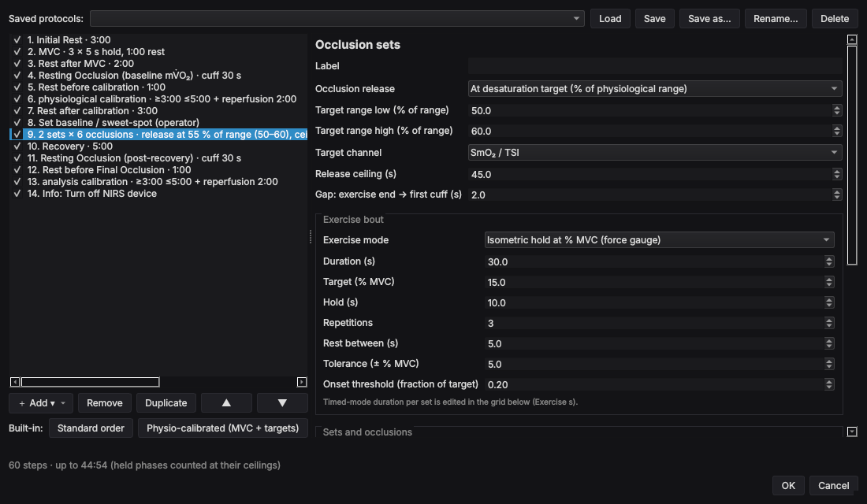Move the selected step up with the up arrow
867x504 pixels.
coord(226,403)
